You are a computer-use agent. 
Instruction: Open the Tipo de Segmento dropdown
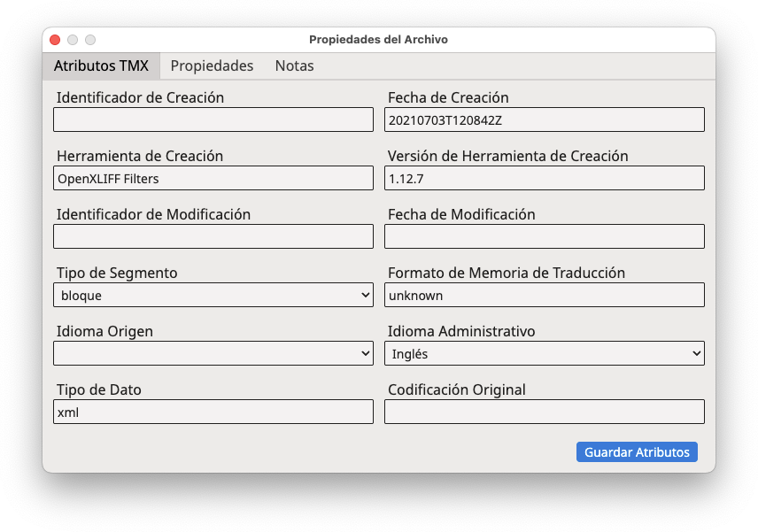[x=213, y=296]
